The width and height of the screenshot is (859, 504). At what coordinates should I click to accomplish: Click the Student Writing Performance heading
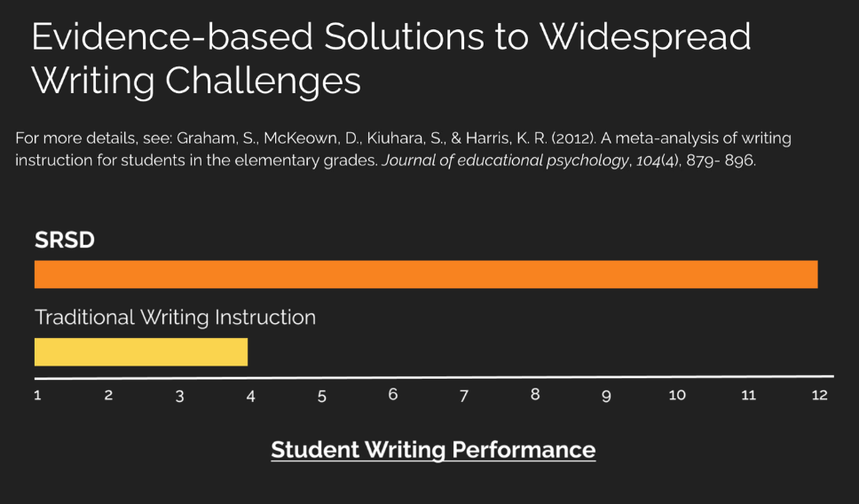click(x=433, y=450)
